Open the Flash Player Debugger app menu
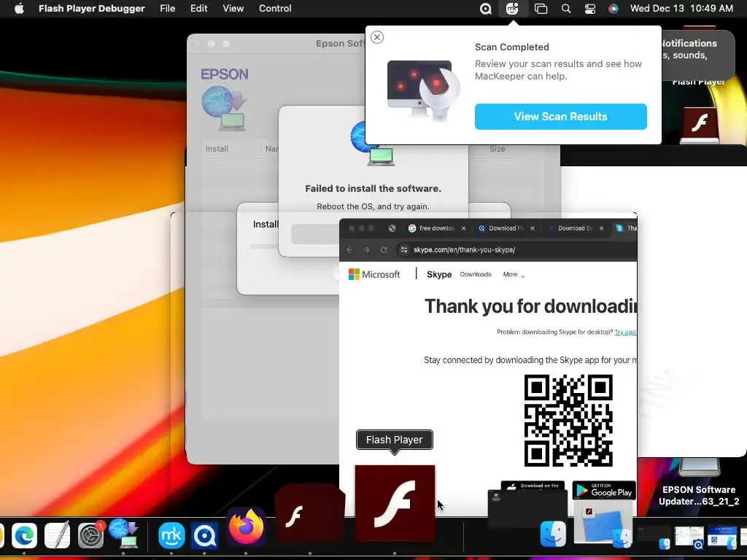This screenshot has height=560, width=747. [x=91, y=9]
